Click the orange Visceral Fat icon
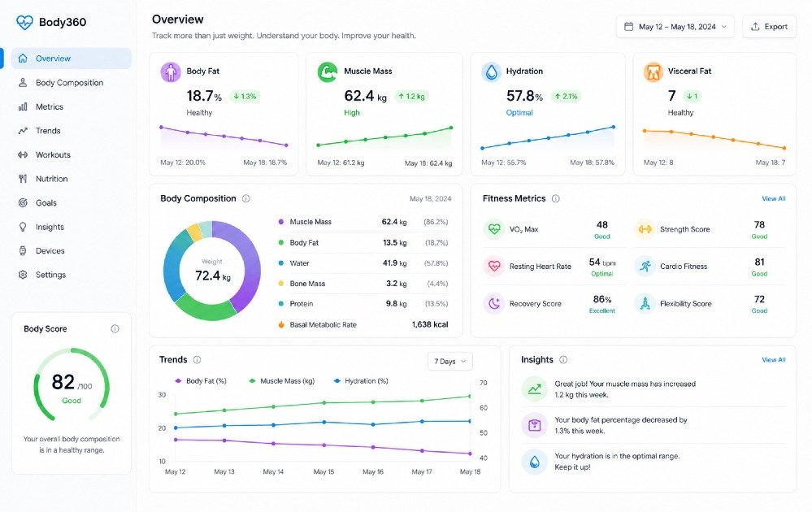Viewport: 812px width, 512px height. [653, 72]
